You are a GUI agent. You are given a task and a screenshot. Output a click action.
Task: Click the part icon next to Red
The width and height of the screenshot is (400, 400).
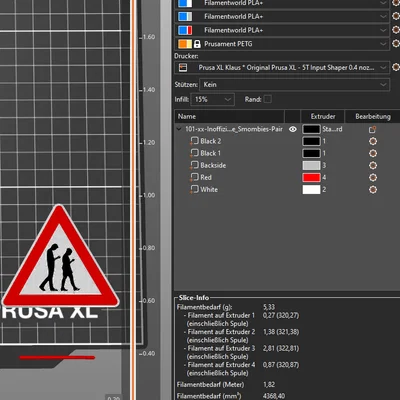point(194,177)
